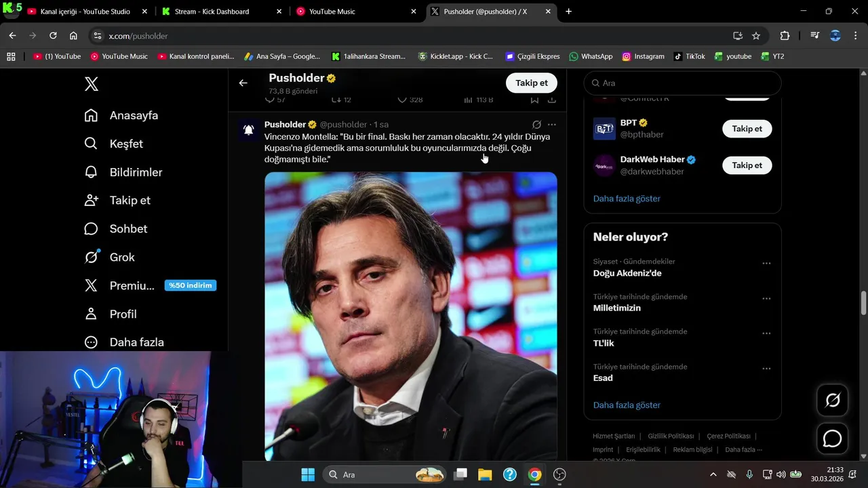868x488 pixels.
Task: Open Instagram bookmark
Action: coord(644,56)
